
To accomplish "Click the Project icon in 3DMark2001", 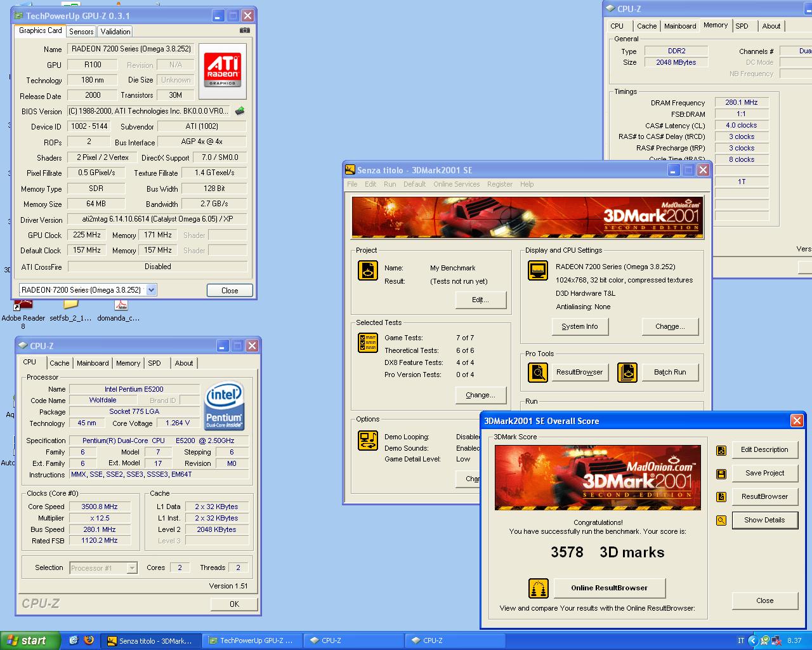I will tap(368, 270).
